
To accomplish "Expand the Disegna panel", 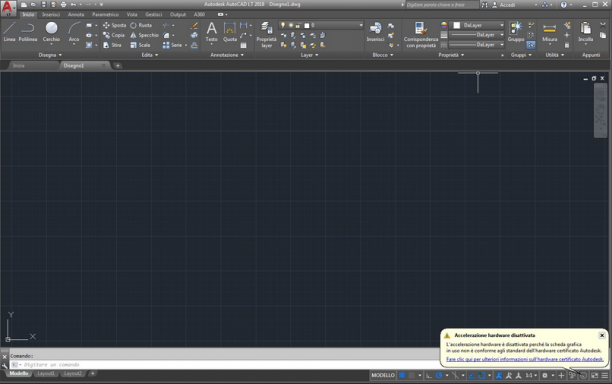I will [x=50, y=55].
